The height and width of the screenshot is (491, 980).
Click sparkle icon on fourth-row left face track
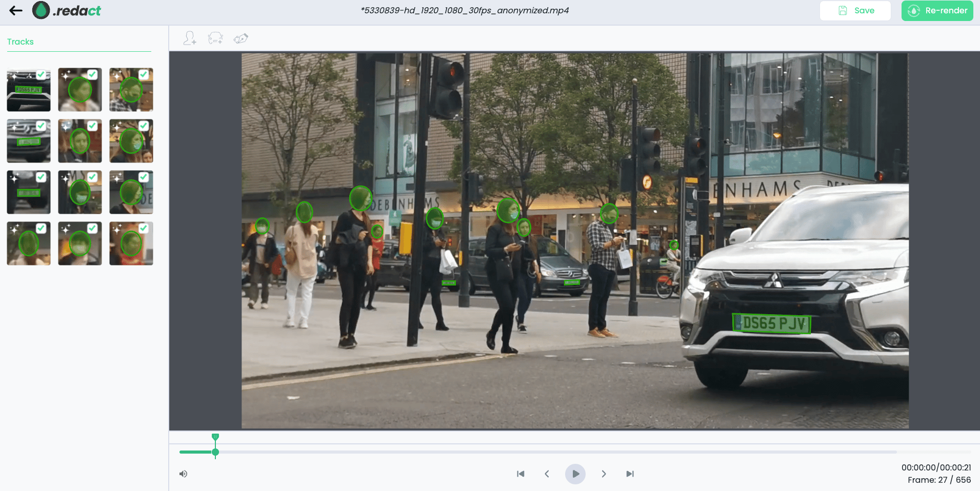click(14, 229)
